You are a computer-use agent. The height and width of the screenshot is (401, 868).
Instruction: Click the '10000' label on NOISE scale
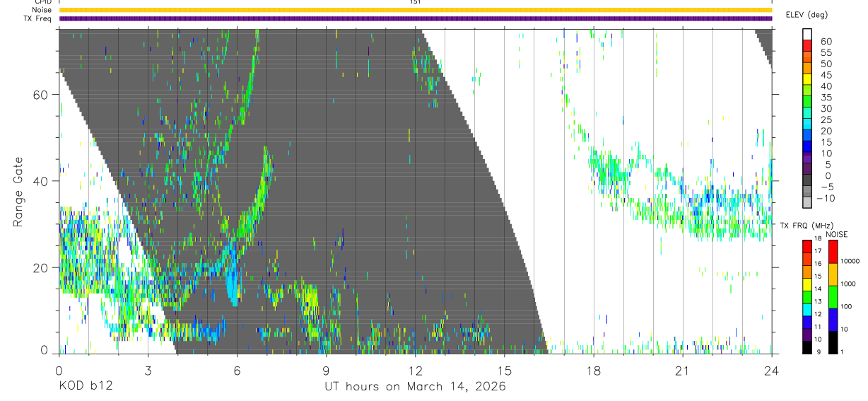pyautogui.click(x=851, y=262)
